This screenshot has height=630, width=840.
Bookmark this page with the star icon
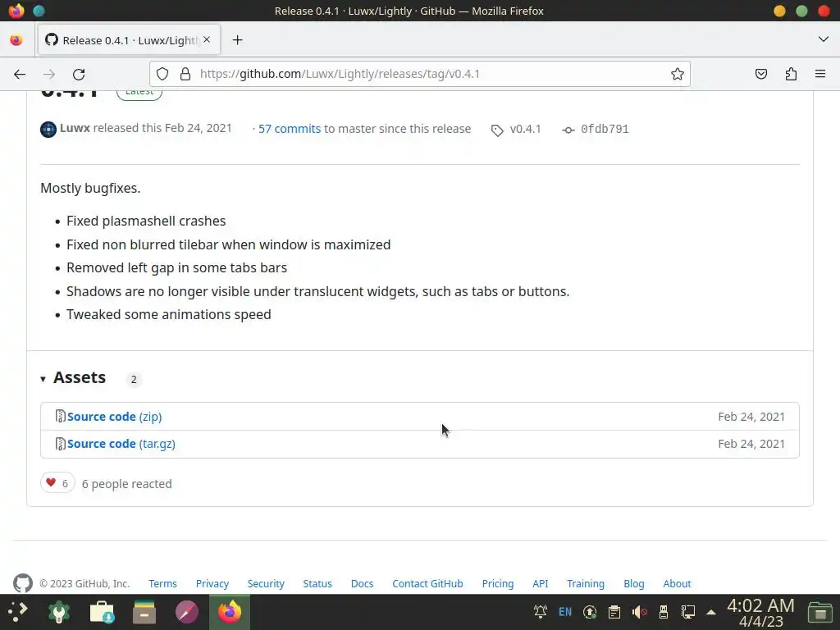[677, 74]
